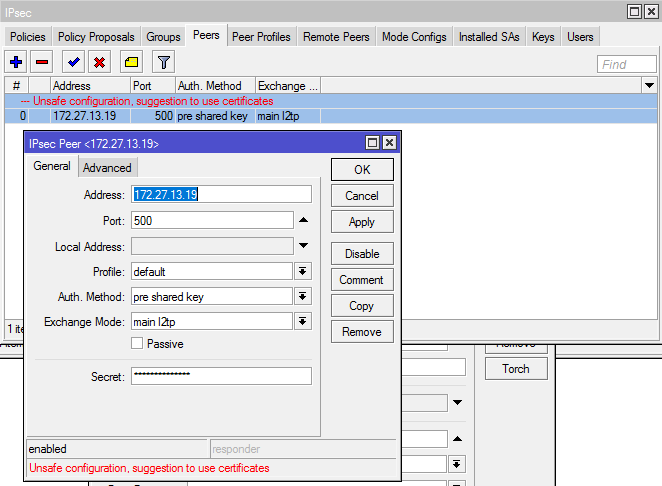Screen dimensions: 662x486
Task: Close the IPsec Peer dialog
Action: coord(389,143)
